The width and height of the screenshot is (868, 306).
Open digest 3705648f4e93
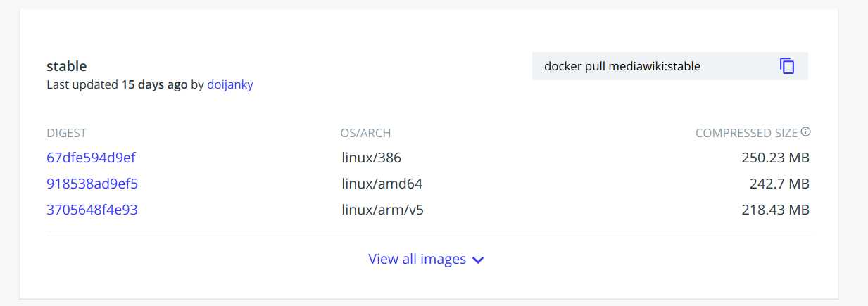92,210
